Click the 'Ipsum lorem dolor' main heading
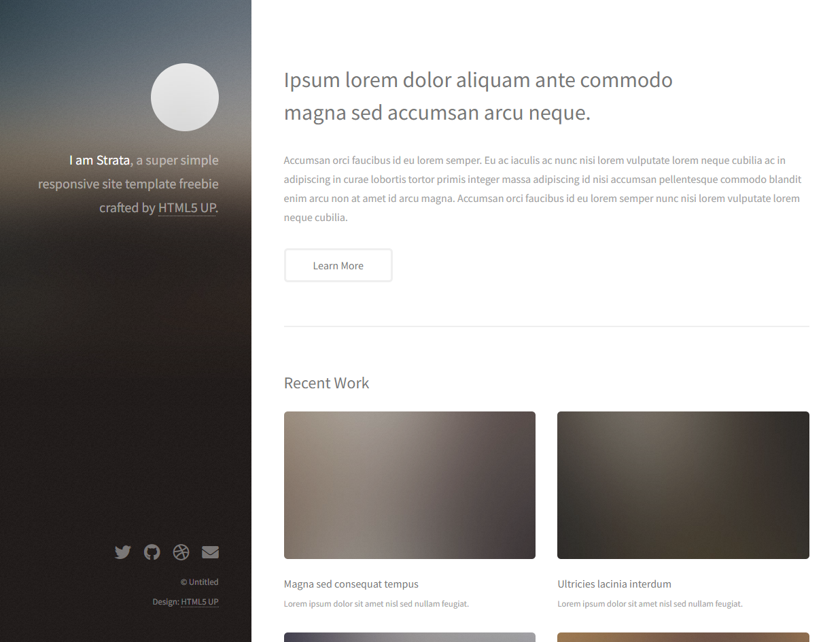The image size is (840, 642). pyautogui.click(x=478, y=96)
